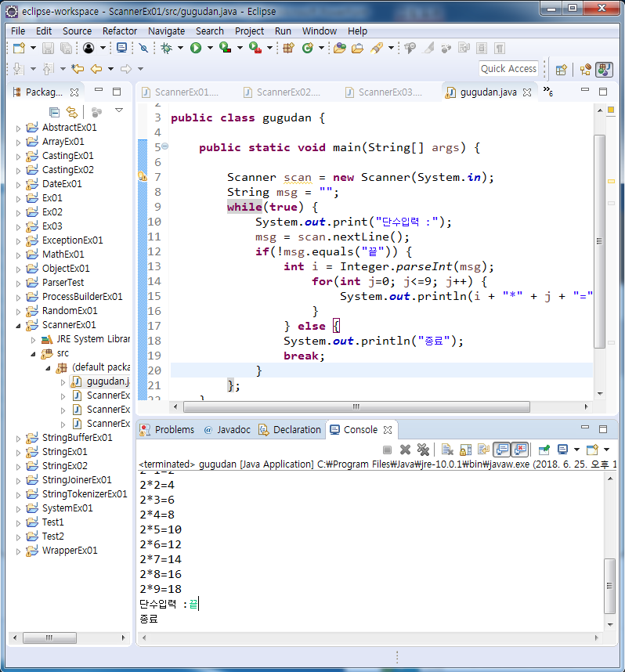Open Back history dropdown arrow
Image resolution: width=625 pixels, height=672 pixels.
110,69
